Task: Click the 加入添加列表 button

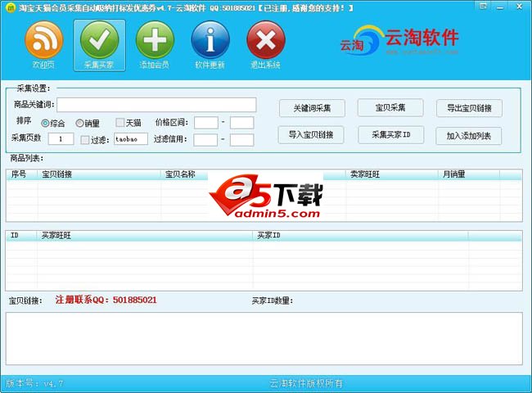Action: point(468,136)
